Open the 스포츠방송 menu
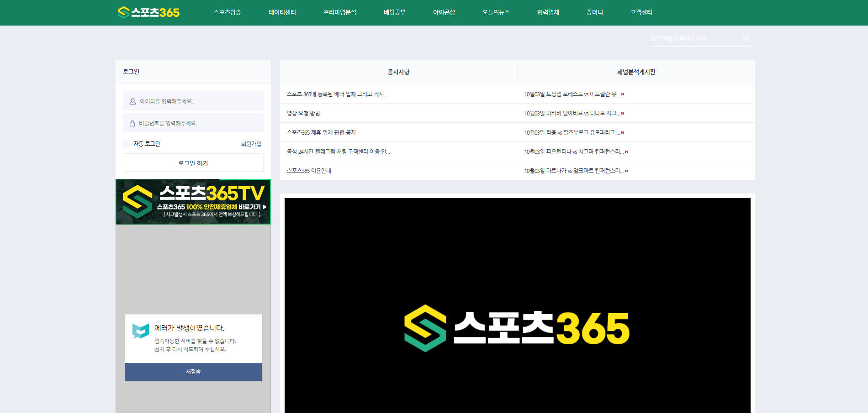 click(227, 12)
